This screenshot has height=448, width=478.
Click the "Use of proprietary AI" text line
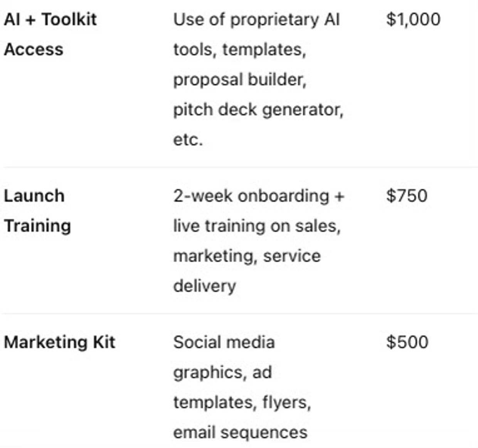click(x=256, y=20)
